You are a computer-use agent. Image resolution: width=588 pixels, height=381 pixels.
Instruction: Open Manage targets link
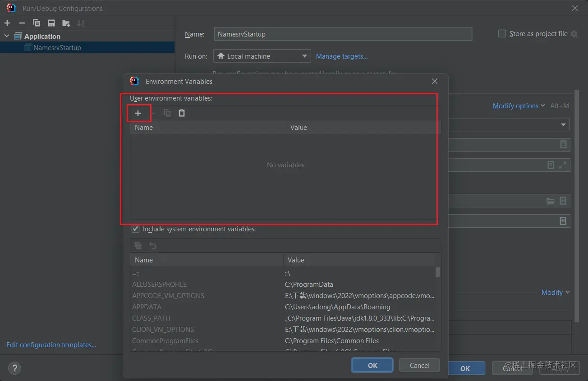click(342, 56)
